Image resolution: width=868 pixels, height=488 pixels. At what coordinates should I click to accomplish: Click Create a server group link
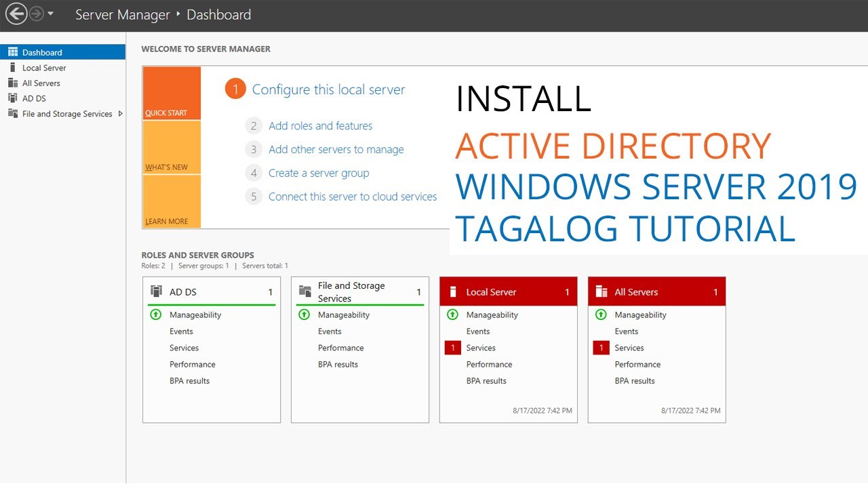pyautogui.click(x=319, y=173)
